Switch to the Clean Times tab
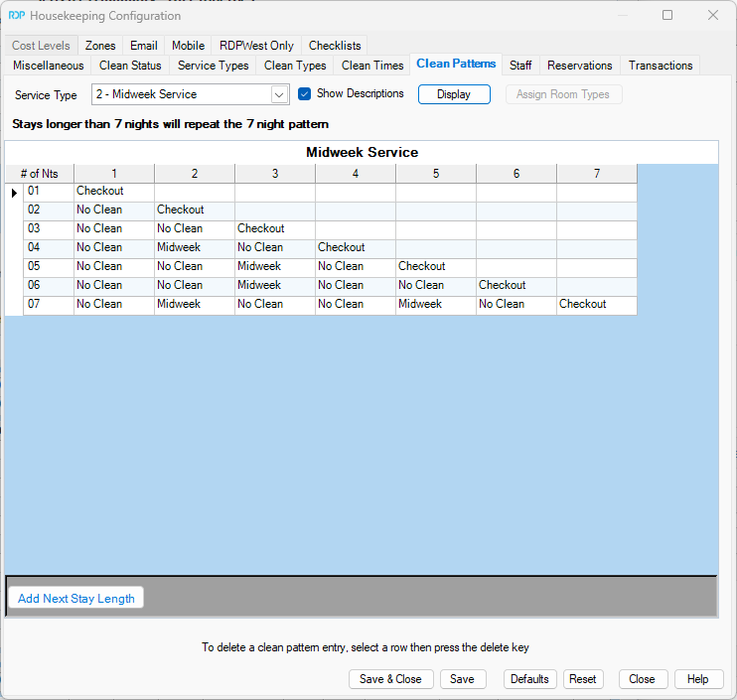 point(372,66)
